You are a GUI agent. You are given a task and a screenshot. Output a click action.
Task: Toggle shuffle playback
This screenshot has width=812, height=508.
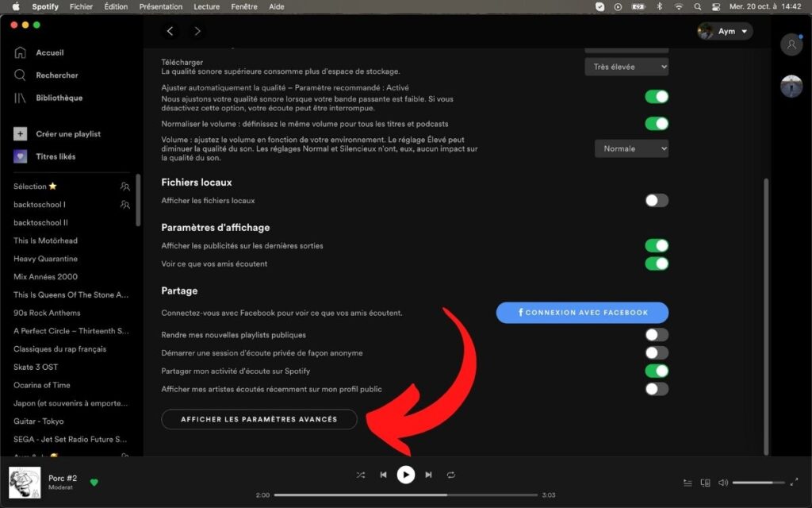point(361,475)
